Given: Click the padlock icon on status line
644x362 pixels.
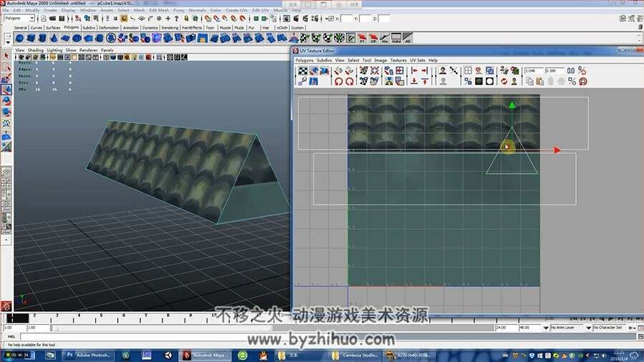Looking at the screenshot, I should (x=186, y=19).
